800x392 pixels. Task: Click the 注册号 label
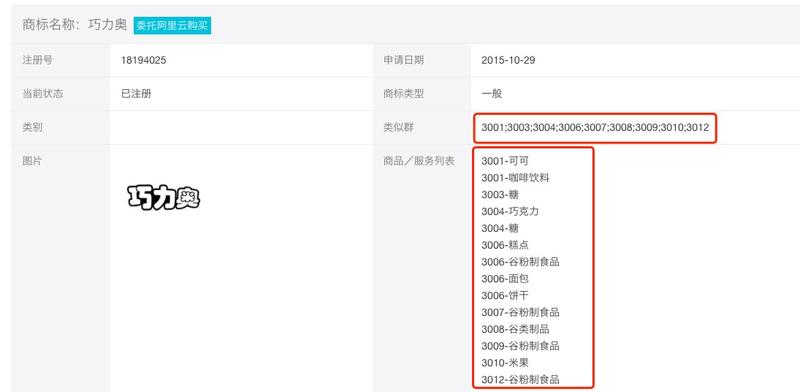(x=37, y=60)
